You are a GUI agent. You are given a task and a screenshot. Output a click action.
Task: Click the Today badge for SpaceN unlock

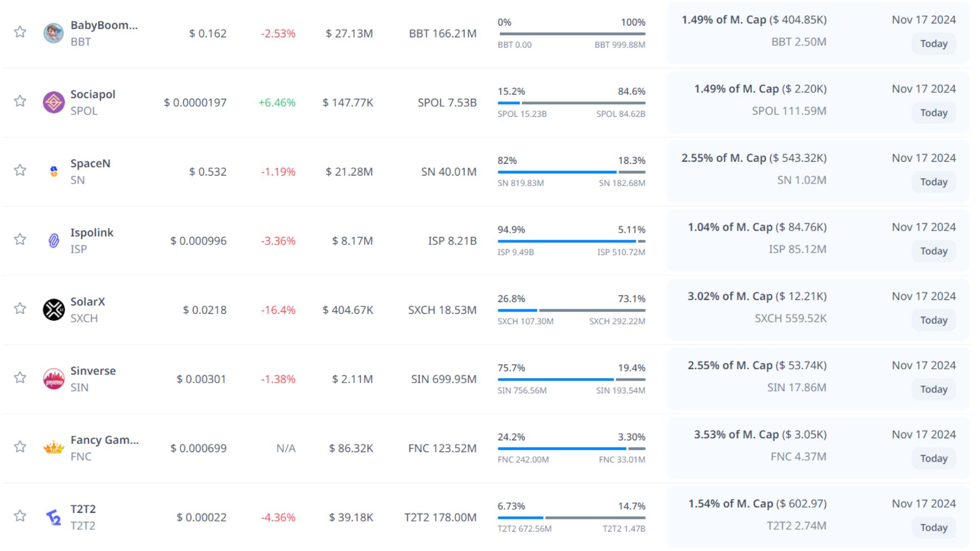pos(934,182)
